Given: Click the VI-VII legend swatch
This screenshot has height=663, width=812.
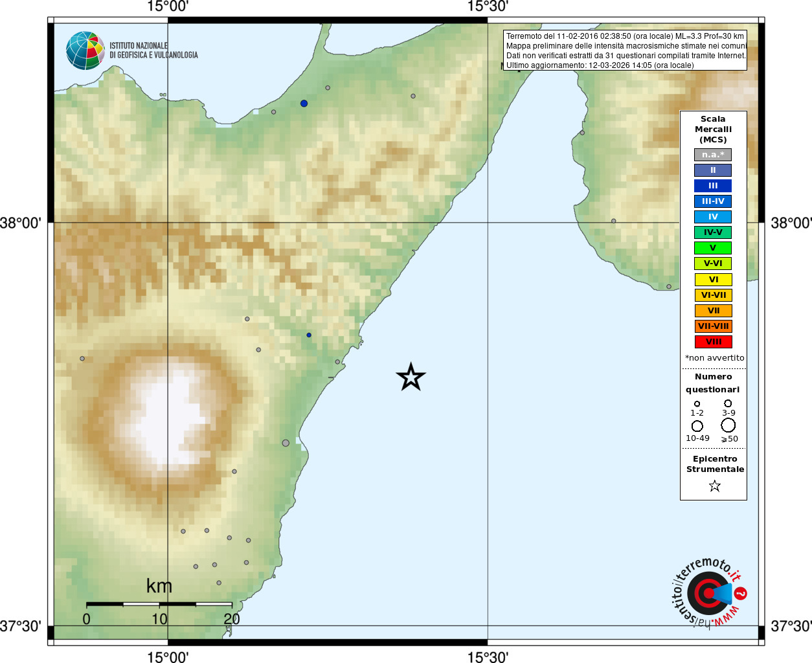Looking at the screenshot, I should (713, 295).
